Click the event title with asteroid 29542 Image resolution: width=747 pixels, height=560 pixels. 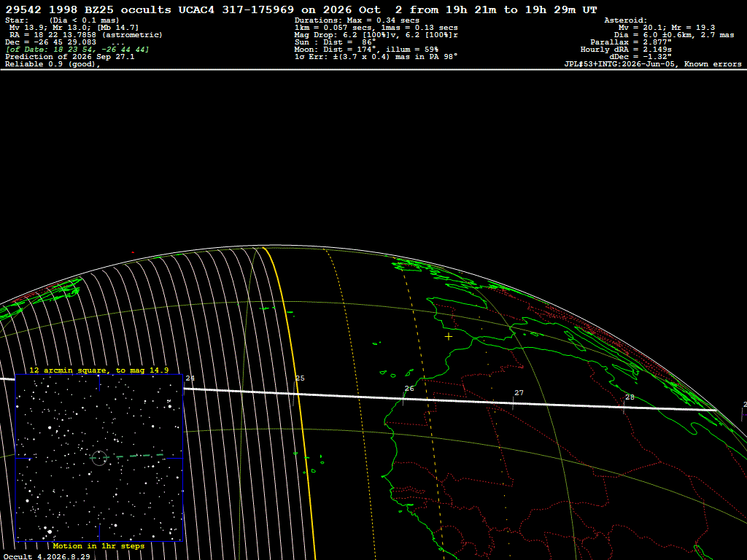301,9
